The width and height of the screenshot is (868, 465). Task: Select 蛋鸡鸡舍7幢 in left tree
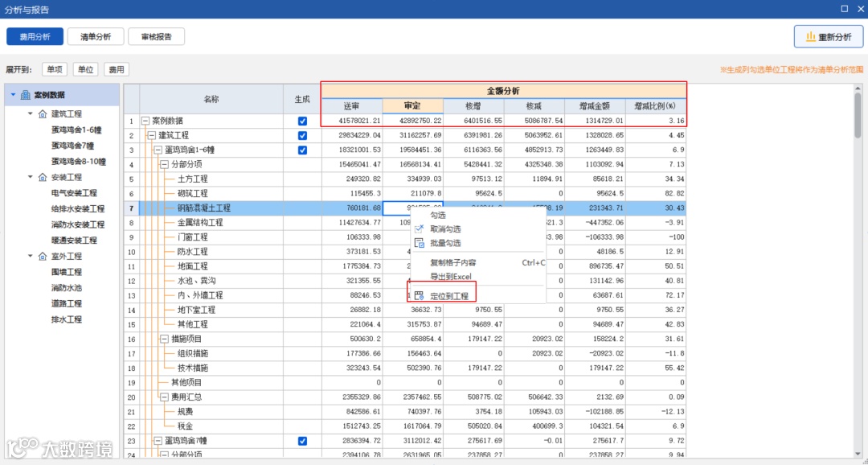point(72,145)
